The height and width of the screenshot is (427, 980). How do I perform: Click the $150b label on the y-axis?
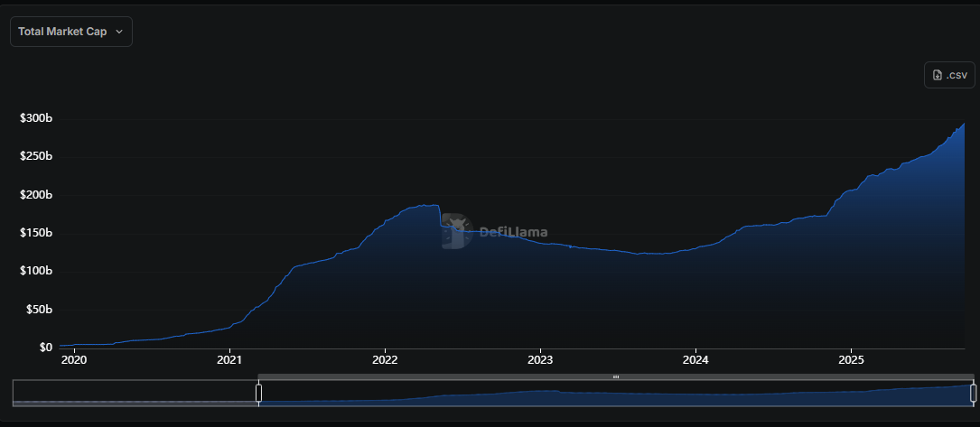(x=36, y=233)
